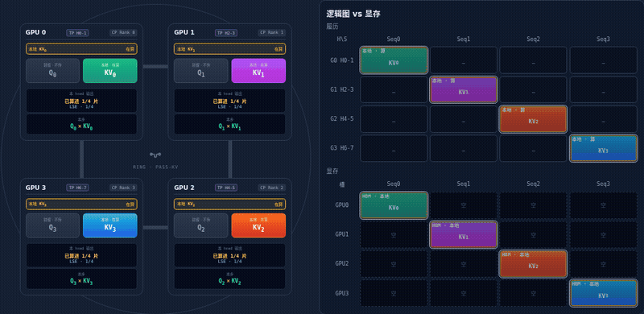The image size is (644, 314).
Task: Click the 槽 header of the memory table
Action: (341, 184)
